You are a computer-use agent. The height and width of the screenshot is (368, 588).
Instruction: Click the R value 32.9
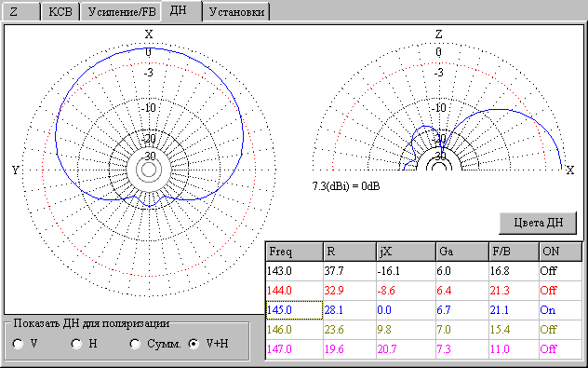coord(350,291)
